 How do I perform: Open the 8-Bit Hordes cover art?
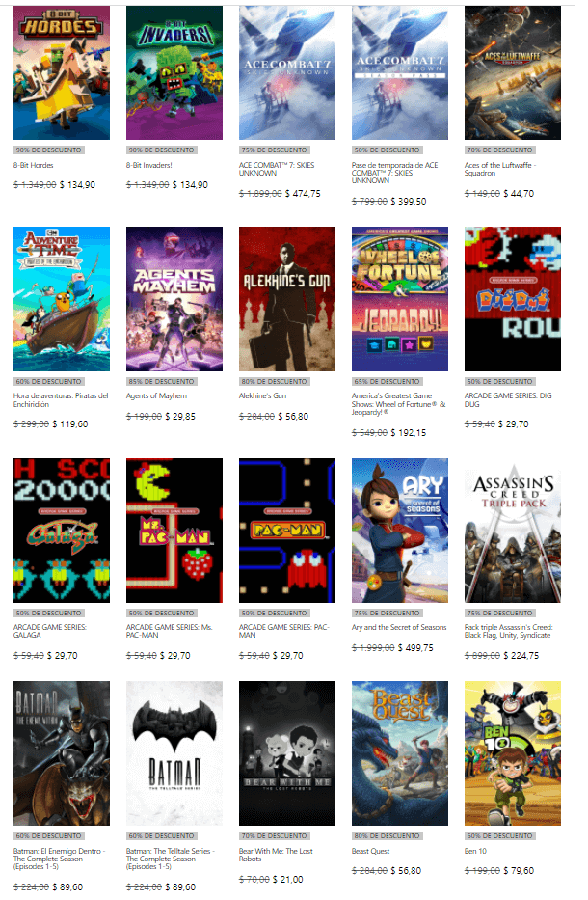(x=62, y=73)
